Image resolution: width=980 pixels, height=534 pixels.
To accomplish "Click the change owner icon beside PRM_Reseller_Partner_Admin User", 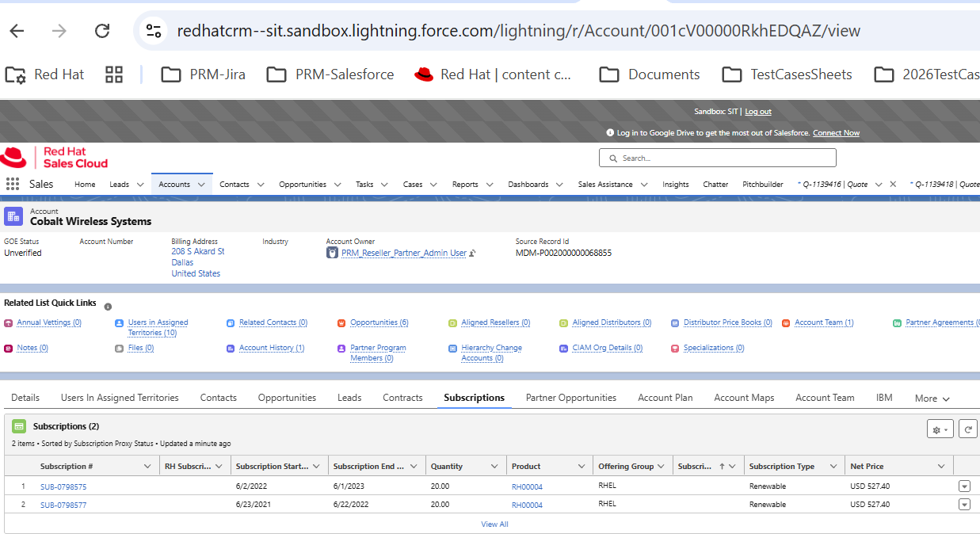I will 472,254.
